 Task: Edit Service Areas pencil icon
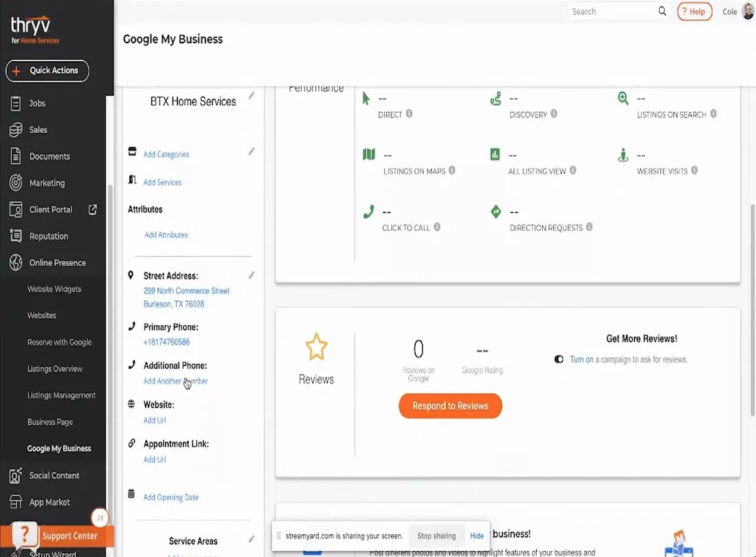(x=252, y=539)
